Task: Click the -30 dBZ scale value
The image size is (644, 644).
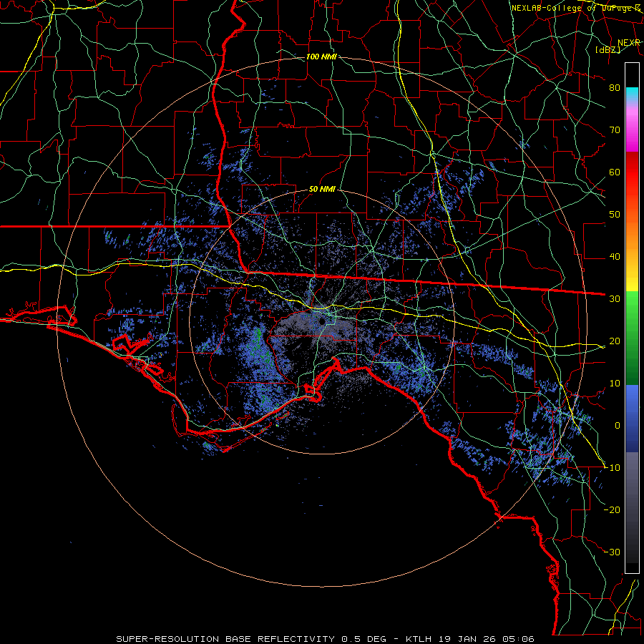Action: (x=613, y=552)
